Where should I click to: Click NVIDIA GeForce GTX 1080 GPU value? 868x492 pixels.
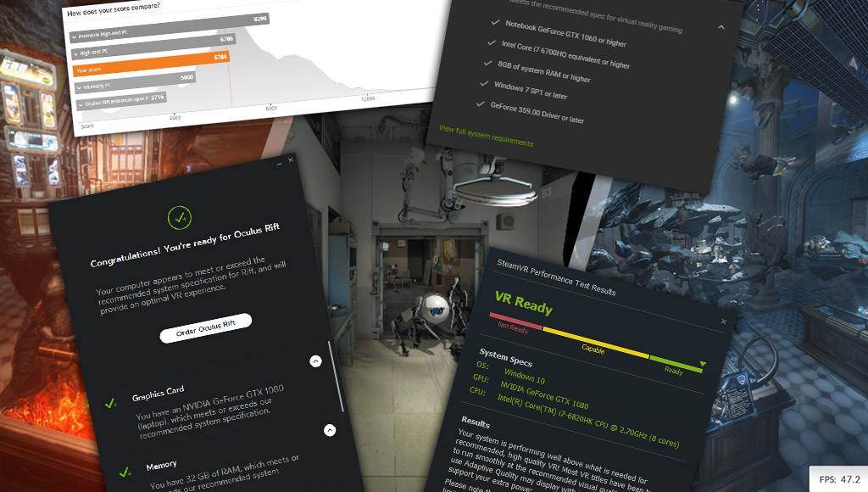(544, 394)
